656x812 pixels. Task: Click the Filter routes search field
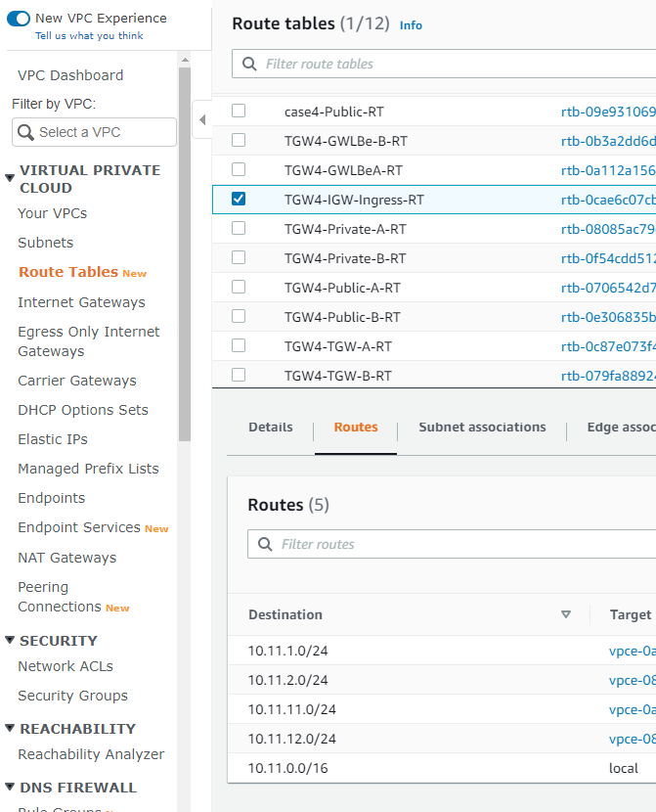(x=452, y=544)
